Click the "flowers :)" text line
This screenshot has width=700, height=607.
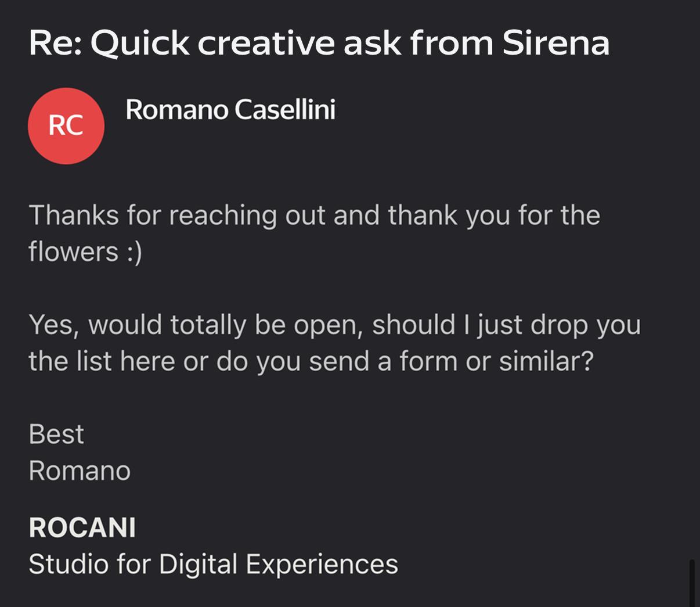pos(85,252)
